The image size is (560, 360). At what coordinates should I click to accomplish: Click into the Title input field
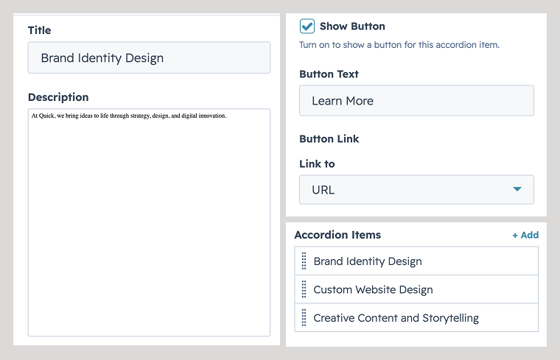(x=149, y=58)
